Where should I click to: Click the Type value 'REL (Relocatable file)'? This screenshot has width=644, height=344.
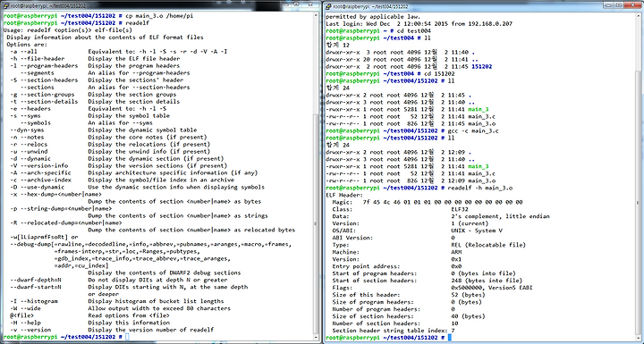click(x=488, y=245)
